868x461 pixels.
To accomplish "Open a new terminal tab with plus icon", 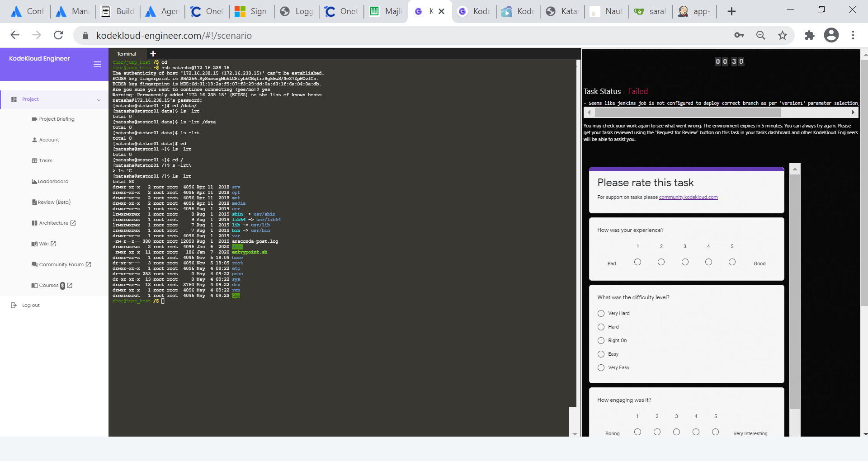I will pyautogui.click(x=153, y=54).
